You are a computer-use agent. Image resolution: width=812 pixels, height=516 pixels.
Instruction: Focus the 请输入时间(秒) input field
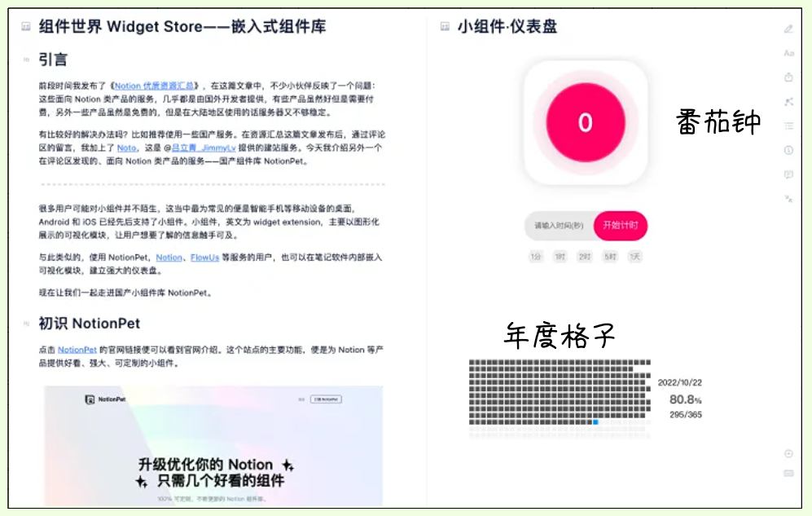pos(560,226)
